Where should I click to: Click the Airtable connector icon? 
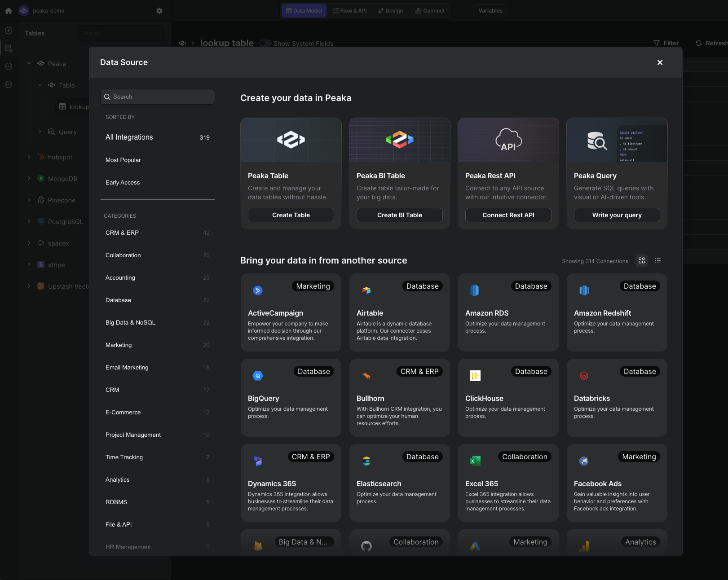[x=366, y=290]
